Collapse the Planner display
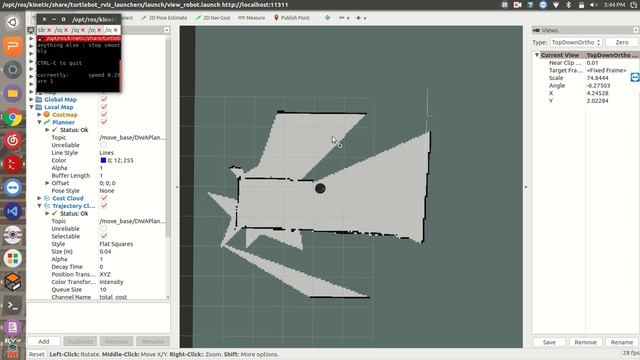The height and width of the screenshot is (360, 640). [x=39, y=122]
